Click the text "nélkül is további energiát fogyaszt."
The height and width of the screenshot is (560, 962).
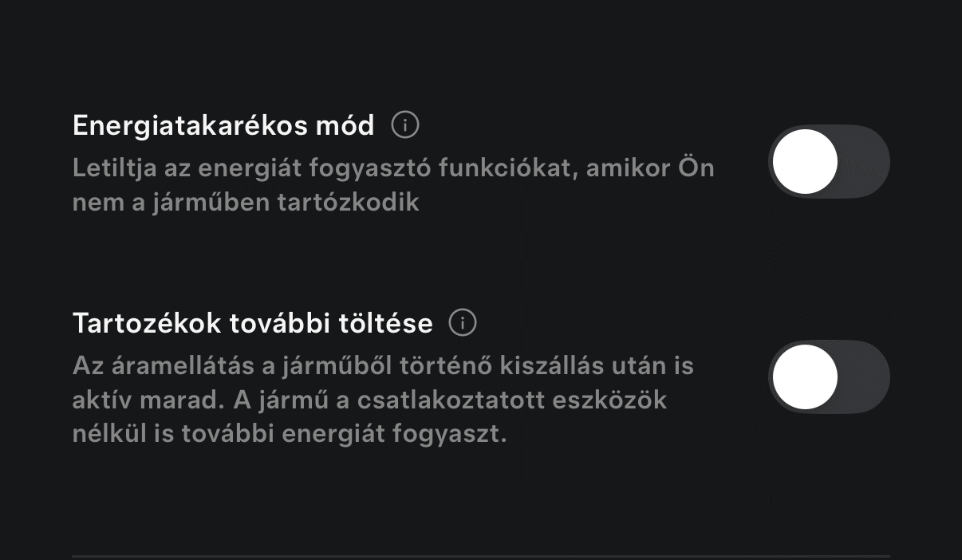(x=290, y=436)
